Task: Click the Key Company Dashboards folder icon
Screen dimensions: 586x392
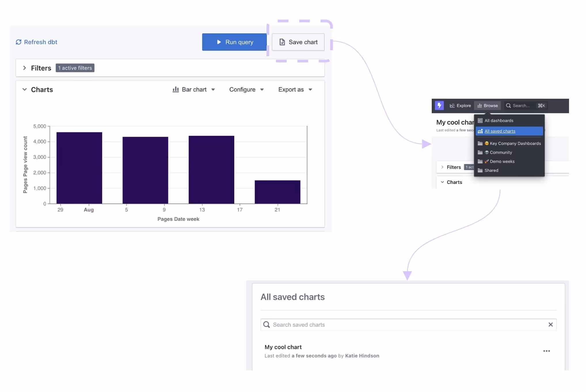Action: 480,143
